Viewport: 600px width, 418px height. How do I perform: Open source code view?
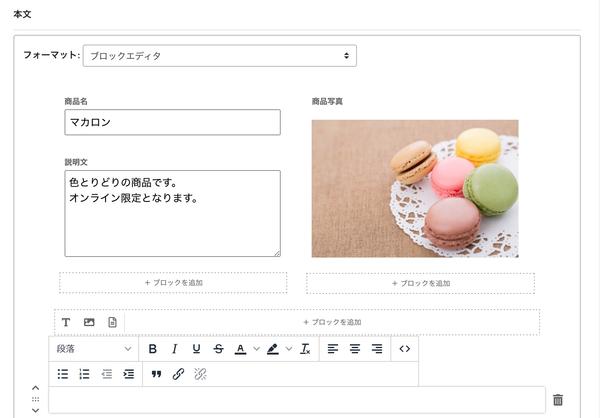404,349
